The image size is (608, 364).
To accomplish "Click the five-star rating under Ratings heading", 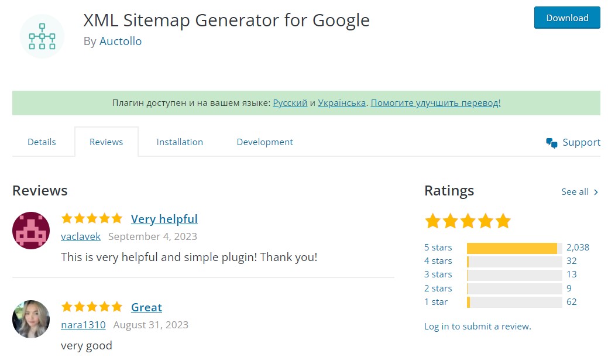I will 468,221.
